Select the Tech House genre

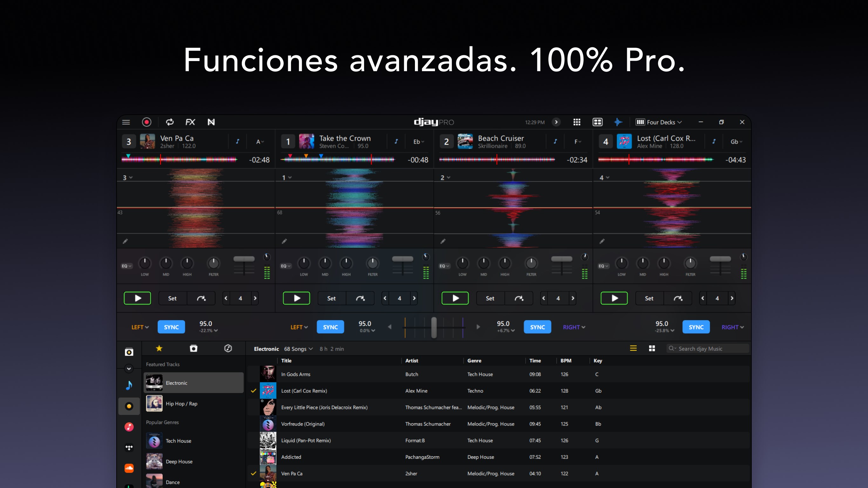pyautogui.click(x=194, y=441)
